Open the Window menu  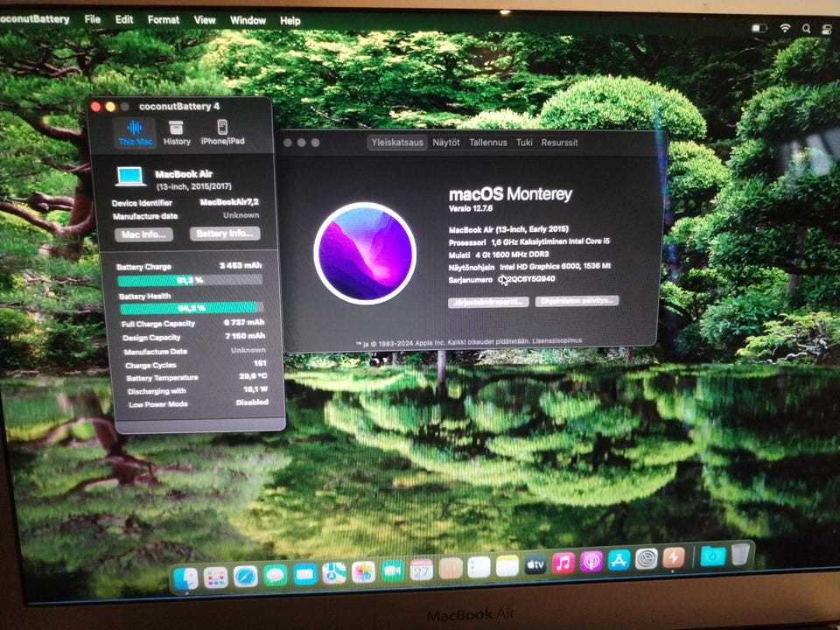(248, 20)
